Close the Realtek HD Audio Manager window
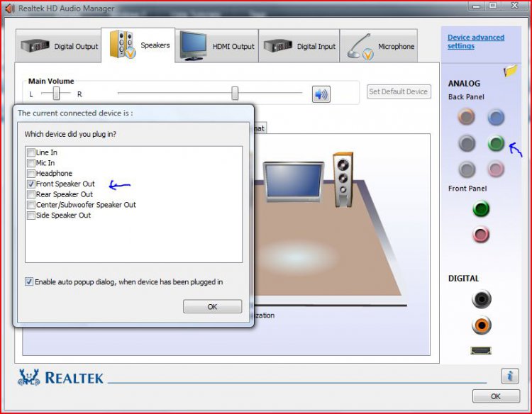The image size is (532, 414). (514, 6)
